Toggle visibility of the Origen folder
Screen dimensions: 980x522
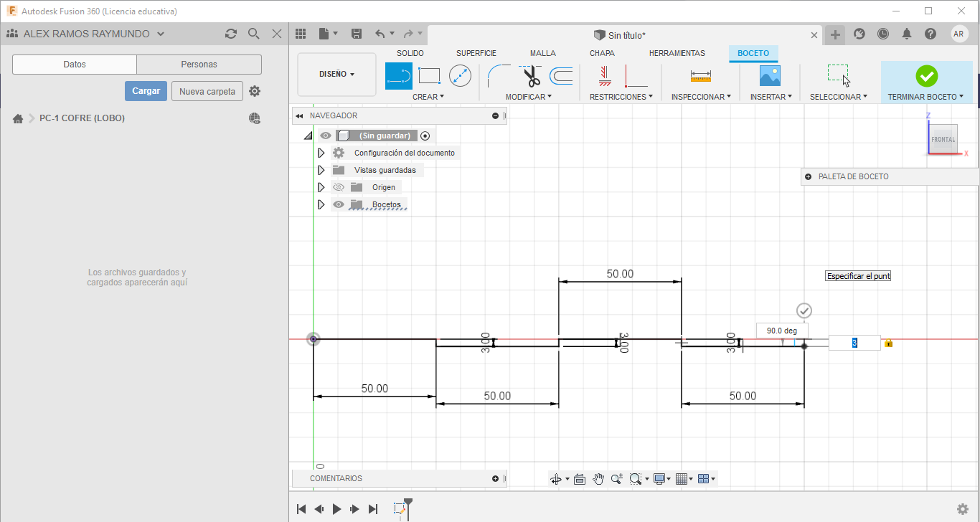[x=339, y=187]
